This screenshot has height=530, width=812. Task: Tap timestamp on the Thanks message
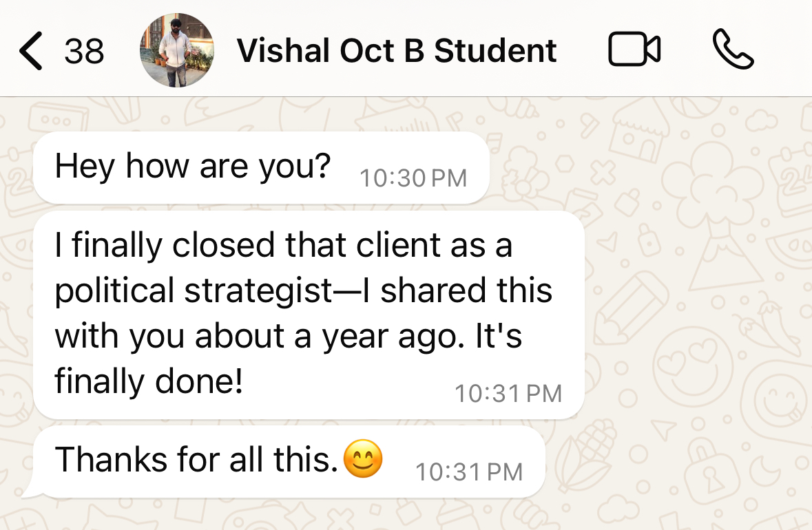(470, 472)
